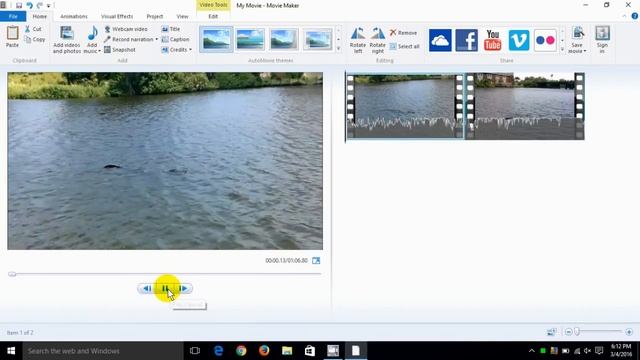640x360 pixels.
Task: Rotate the video left
Action: [358, 40]
